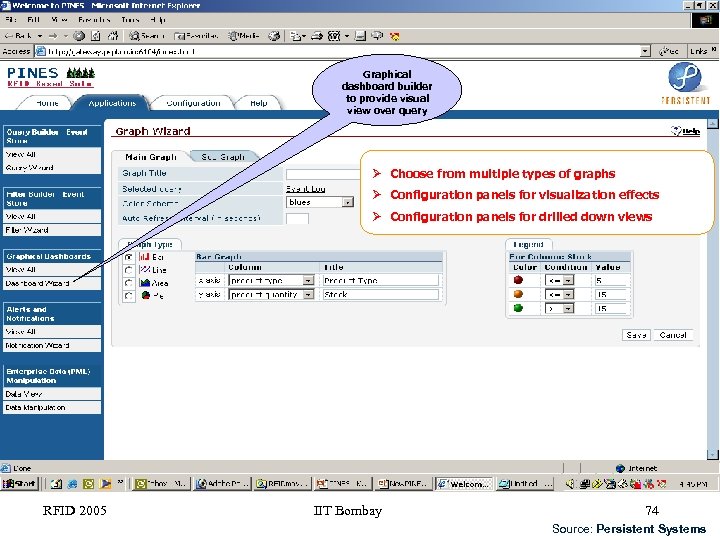Viewport: 720px width, 540px height.
Task: Open the Tools menu in menu bar
Action: click(130, 20)
